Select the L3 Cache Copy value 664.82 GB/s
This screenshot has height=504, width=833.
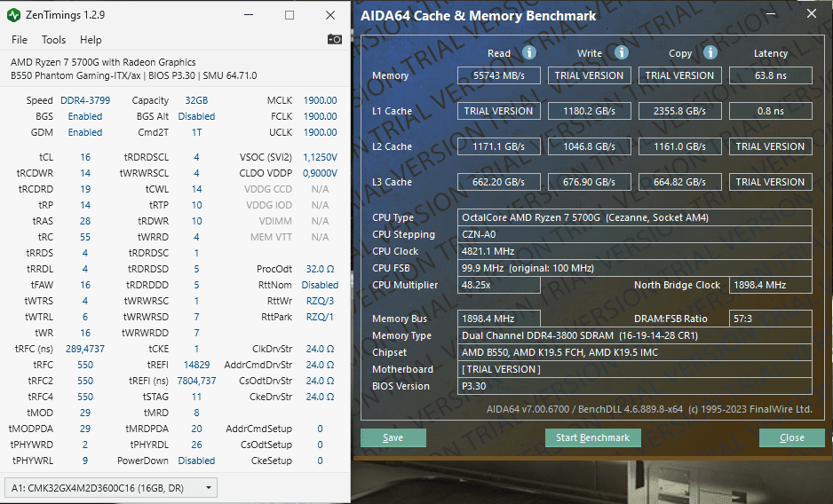point(679,182)
